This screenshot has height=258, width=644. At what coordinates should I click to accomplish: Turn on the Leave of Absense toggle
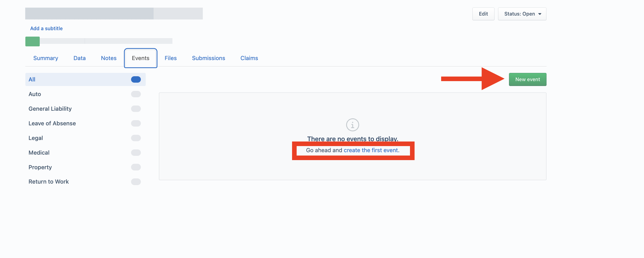click(136, 123)
